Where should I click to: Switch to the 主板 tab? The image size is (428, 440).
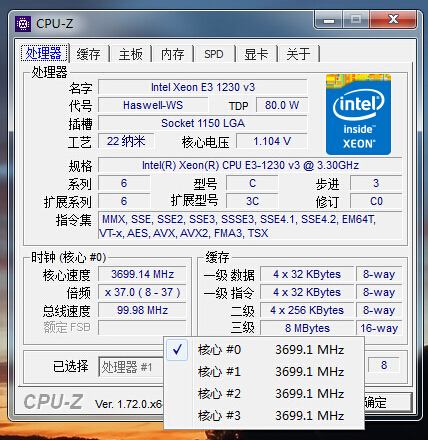coord(131,54)
